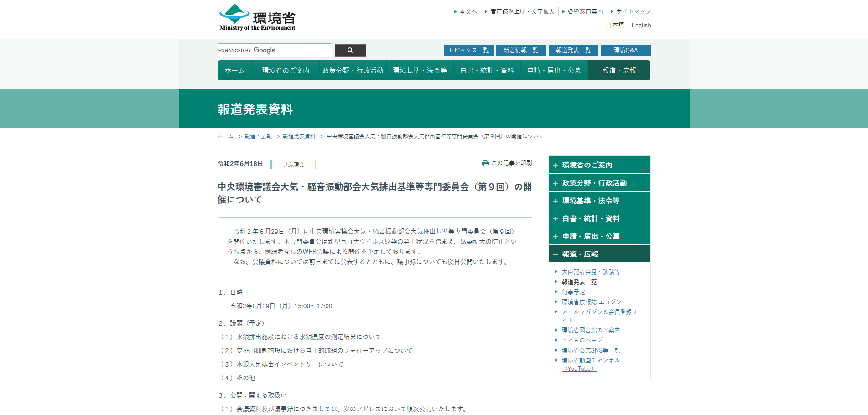This screenshot has width=868, height=415.
Task: Open the トピックス一覧 button
Action: coord(468,50)
